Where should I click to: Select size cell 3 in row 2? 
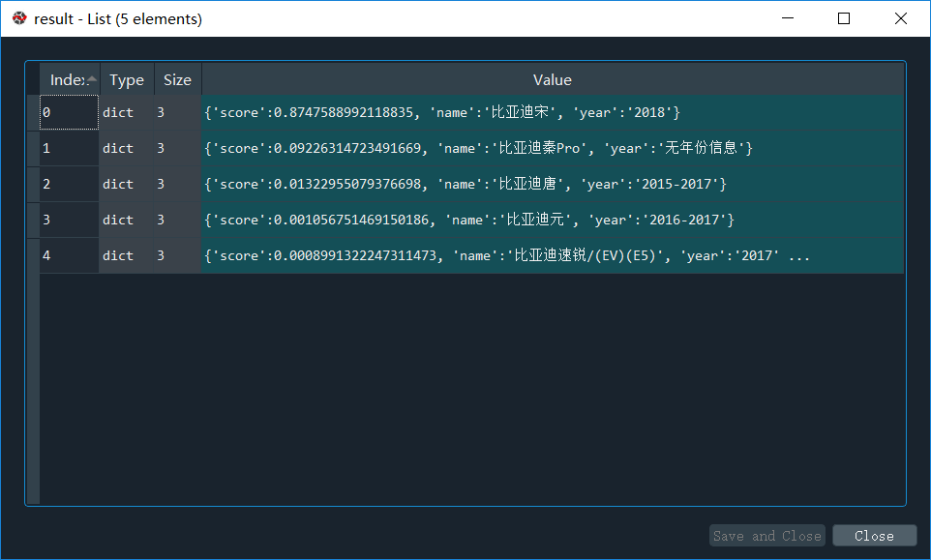(177, 184)
